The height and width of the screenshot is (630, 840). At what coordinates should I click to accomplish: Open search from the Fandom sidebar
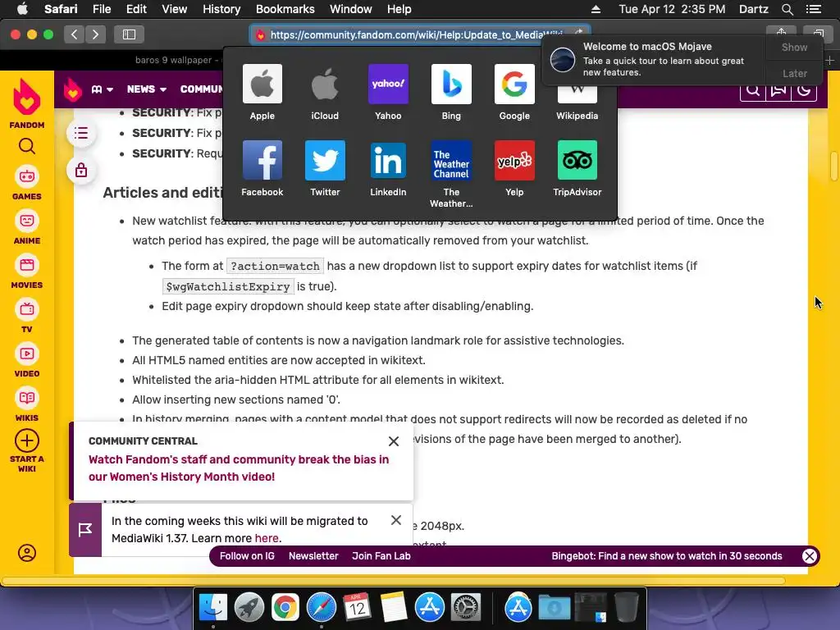[x=27, y=146]
